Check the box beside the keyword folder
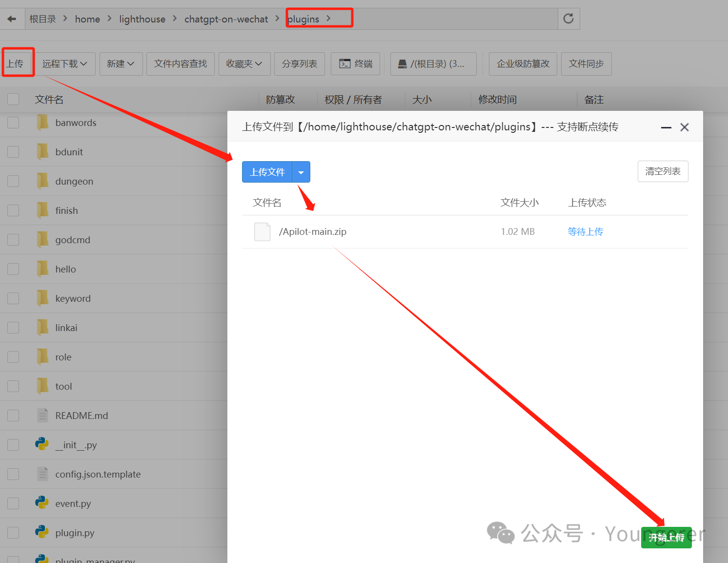The width and height of the screenshot is (728, 563). pyautogui.click(x=13, y=298)
